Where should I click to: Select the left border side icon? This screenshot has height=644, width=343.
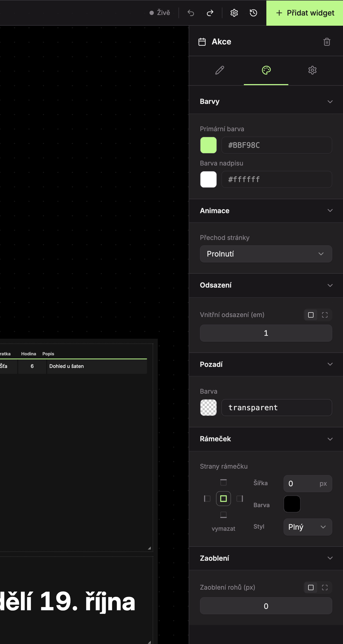click(207, 499)
